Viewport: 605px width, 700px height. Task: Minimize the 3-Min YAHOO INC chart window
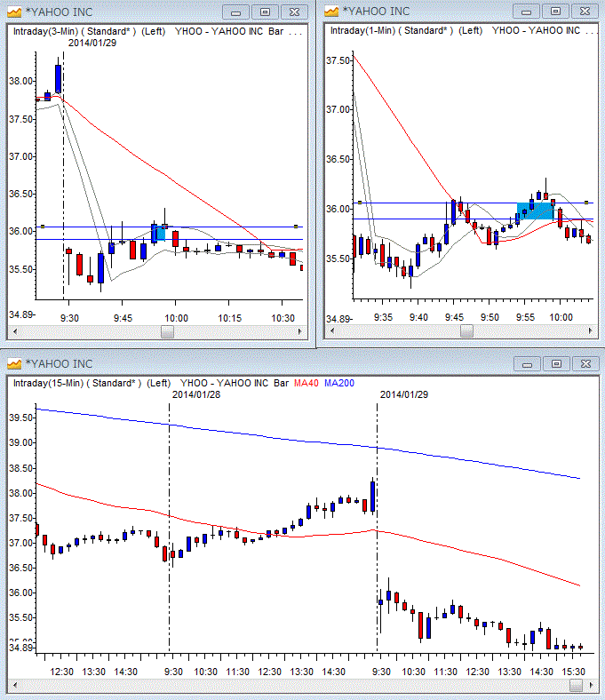[x=235, y=12]
